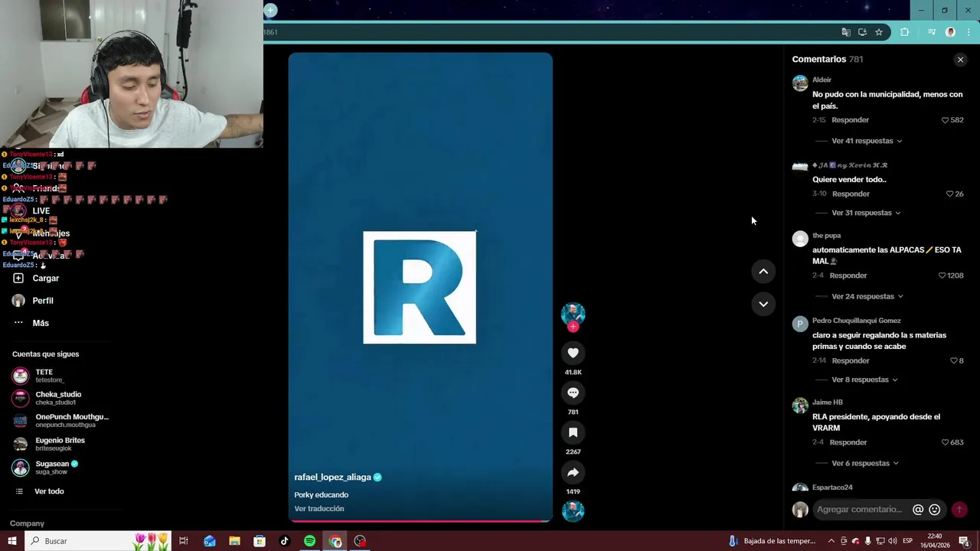Like the video with the heart icon
Screen dimensions: 980x551
pos(573,353)
